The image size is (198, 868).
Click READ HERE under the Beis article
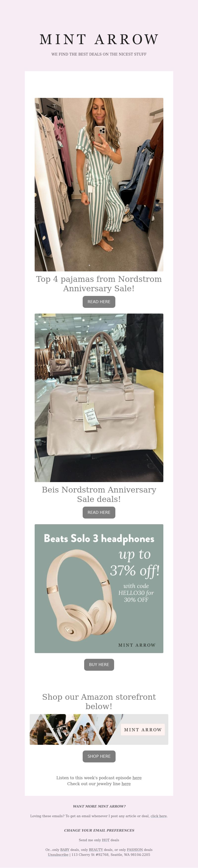pos(99,513)
